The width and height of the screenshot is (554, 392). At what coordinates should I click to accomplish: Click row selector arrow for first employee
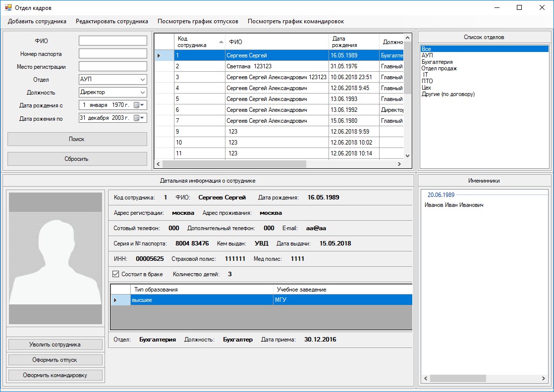tap(159, 55)
